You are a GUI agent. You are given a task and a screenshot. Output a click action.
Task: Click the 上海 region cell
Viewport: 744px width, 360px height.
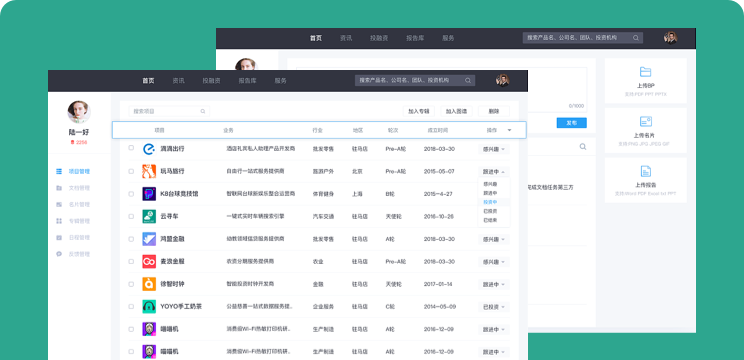tap(356, 194)
